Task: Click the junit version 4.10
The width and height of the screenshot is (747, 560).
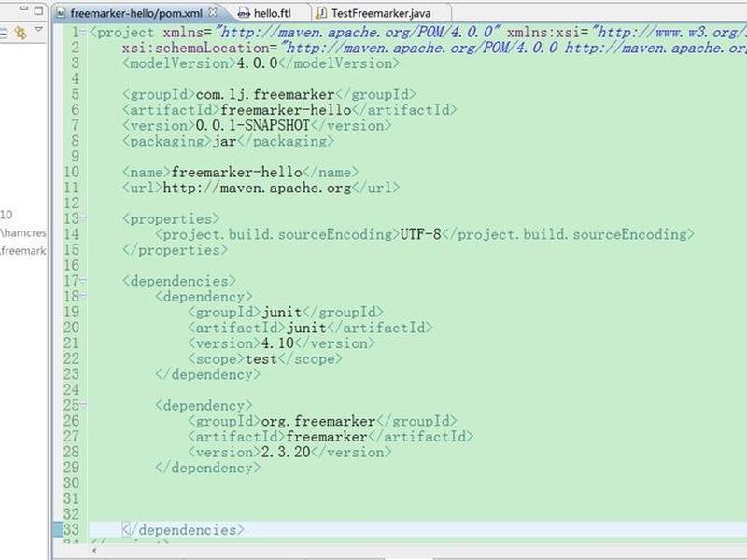Action: pos(277,343)
